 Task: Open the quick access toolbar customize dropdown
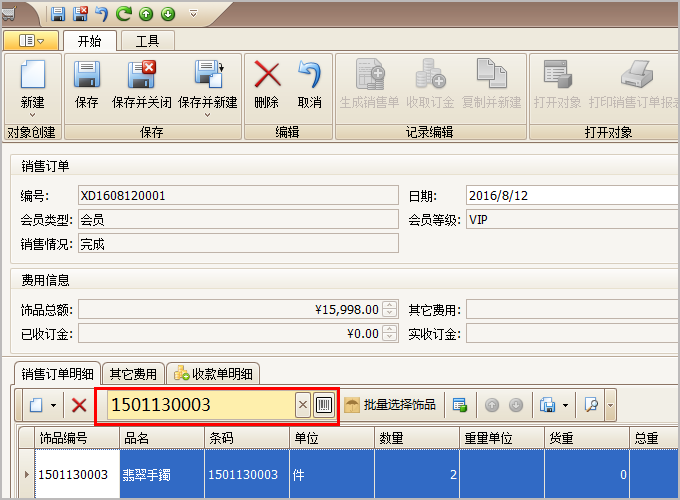tap(193, 14)
